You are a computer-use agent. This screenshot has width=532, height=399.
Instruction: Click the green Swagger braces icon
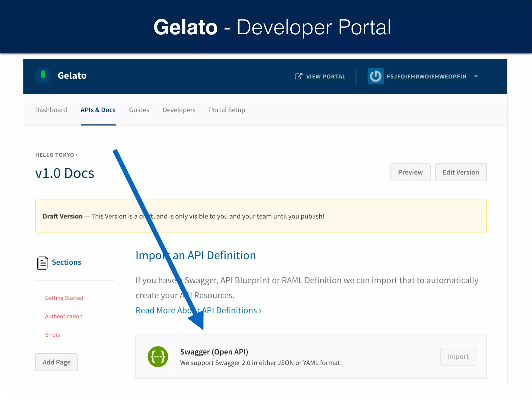[158, 357]
